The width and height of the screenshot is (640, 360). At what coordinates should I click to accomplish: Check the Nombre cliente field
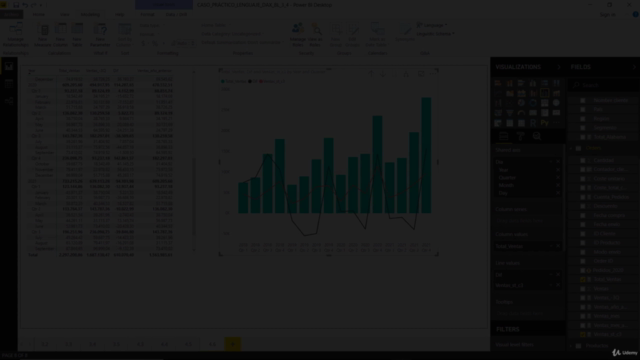point(583,100)
